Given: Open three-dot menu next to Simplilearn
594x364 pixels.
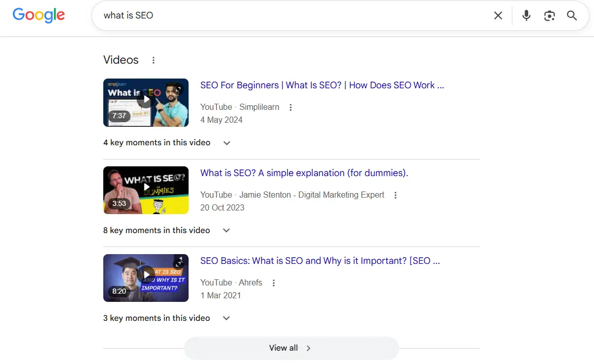Looking at the screenshot, I should pos(290,107).
